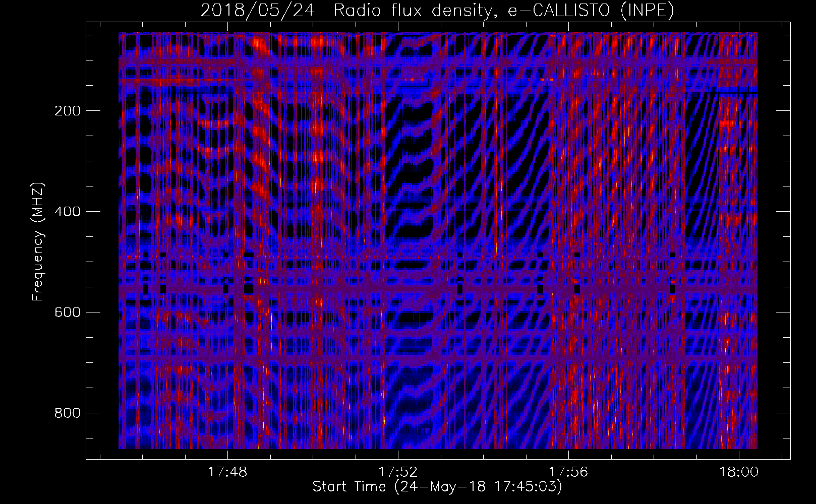Click the 17:52 time tick label

(x=398, y=472)
